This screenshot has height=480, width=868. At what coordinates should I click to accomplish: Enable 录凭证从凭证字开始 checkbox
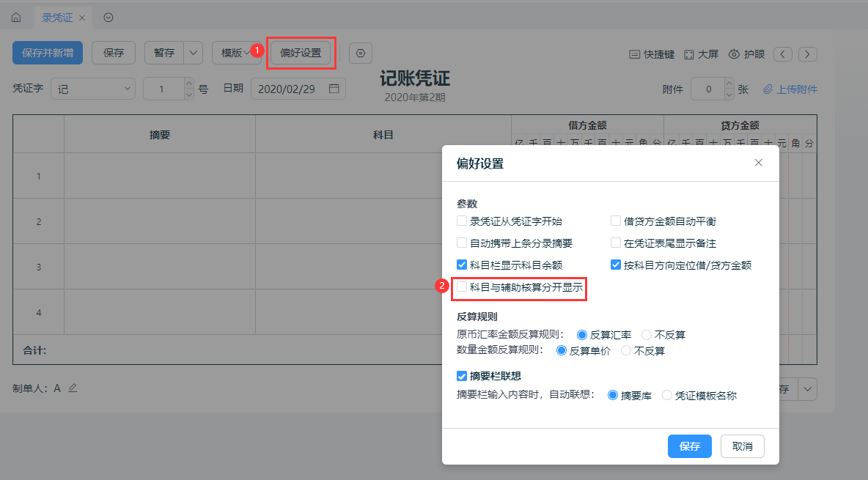click(462, 221)
